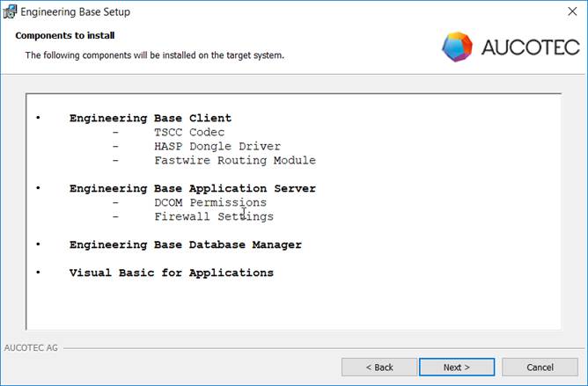The width and height of the screenshot is (588, 386).
Task: Click the AUCOTEC polyhedron logo
Action: coord(457,47)
